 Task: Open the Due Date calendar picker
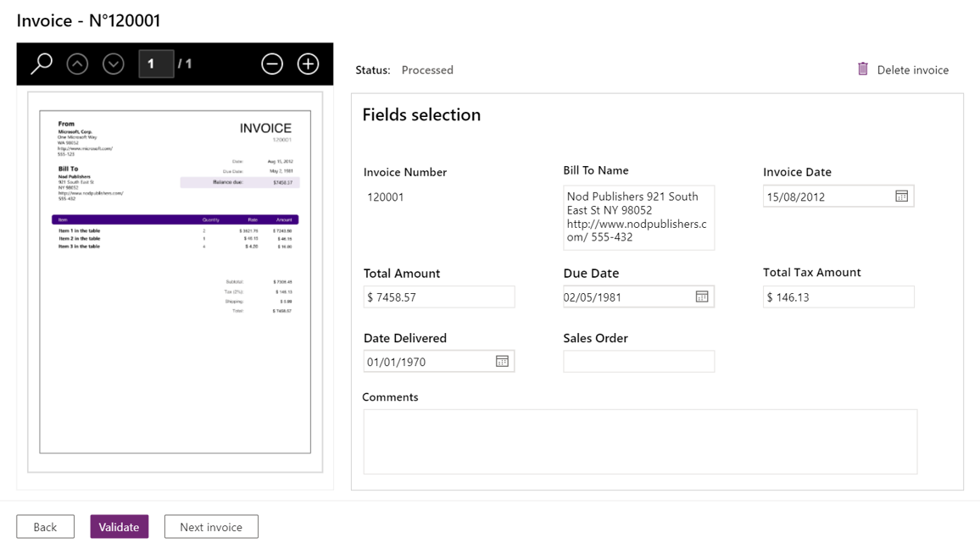[702, 297]
